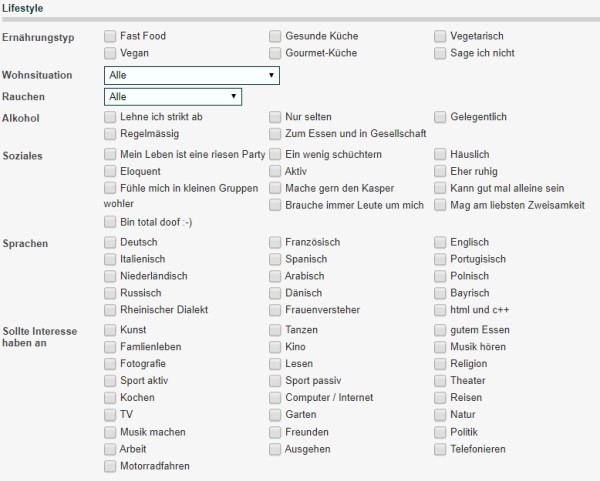600x481 pixels.
Task: Check the Frauenversteher option
Action: pyautogui.click(x=275, y=310)
